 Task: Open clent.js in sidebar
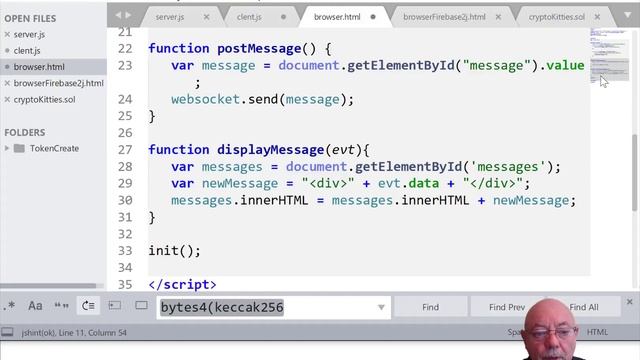pyautogui.click(x=27, y=51)
